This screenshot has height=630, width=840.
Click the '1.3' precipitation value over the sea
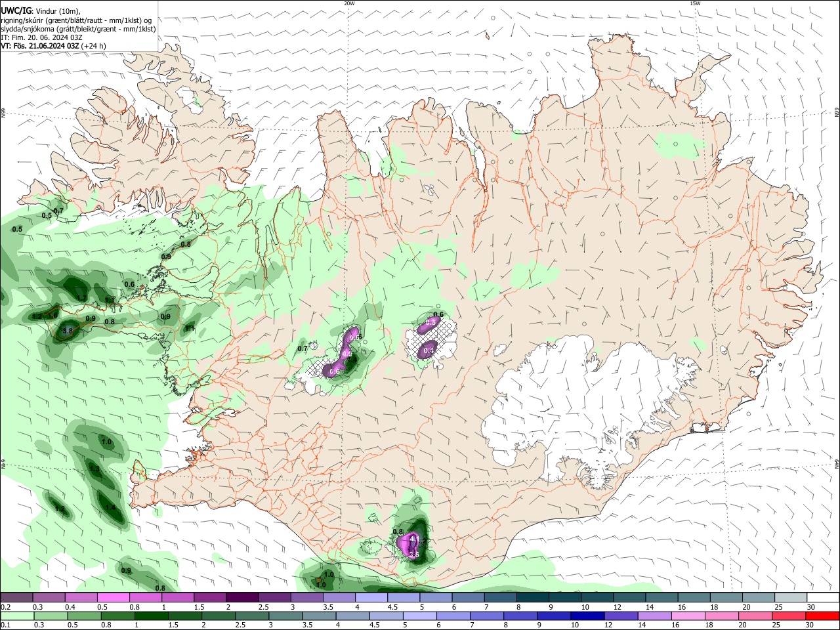(94, 469)
